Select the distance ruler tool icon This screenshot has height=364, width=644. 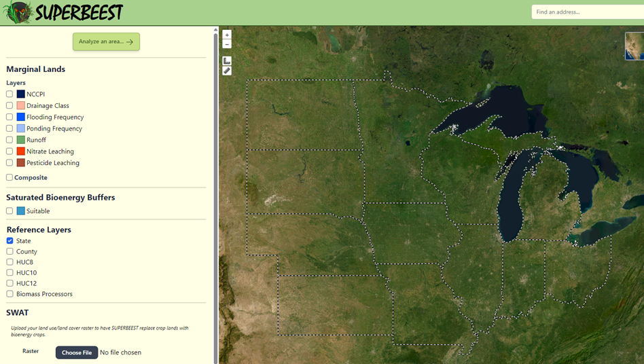pyautogui.click(x=227, y=71)
